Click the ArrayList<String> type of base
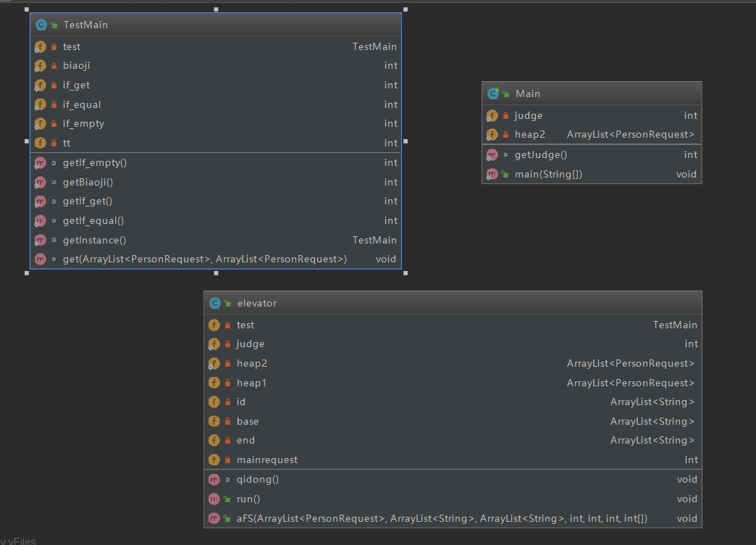 (x=652, y=421)
